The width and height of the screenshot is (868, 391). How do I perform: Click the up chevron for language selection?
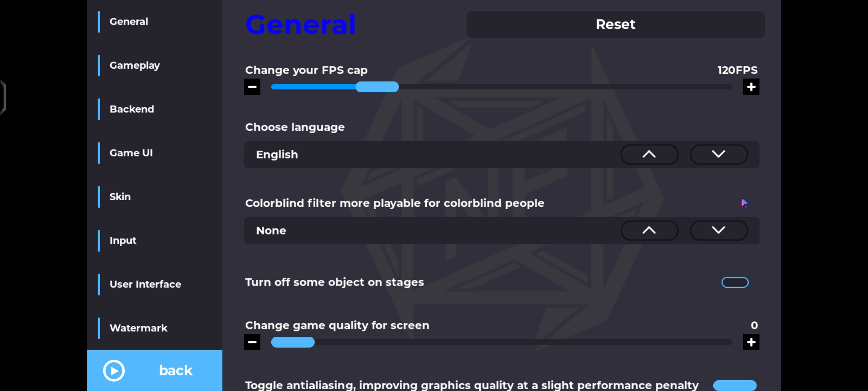pyautogui.click(x=649, y=155)
